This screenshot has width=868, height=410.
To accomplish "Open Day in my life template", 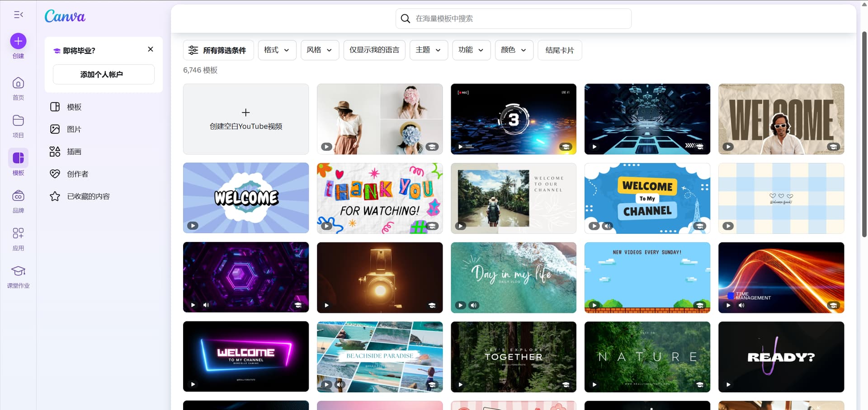I will coord(514,277).
